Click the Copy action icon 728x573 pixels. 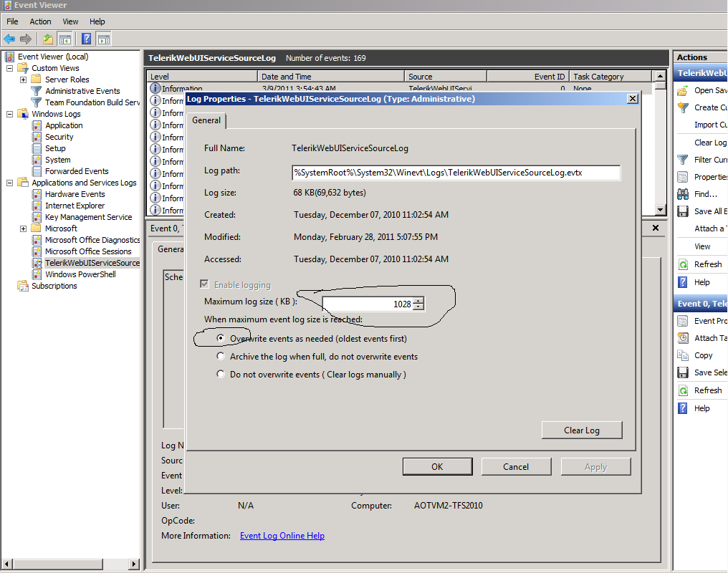pyautogui.click(x=682, y=355)
